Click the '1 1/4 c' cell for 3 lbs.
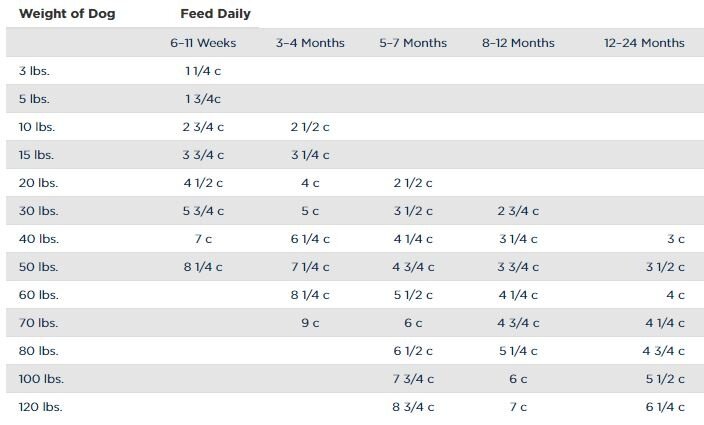This screenshot has height=425, width=704. click(203, 71)
